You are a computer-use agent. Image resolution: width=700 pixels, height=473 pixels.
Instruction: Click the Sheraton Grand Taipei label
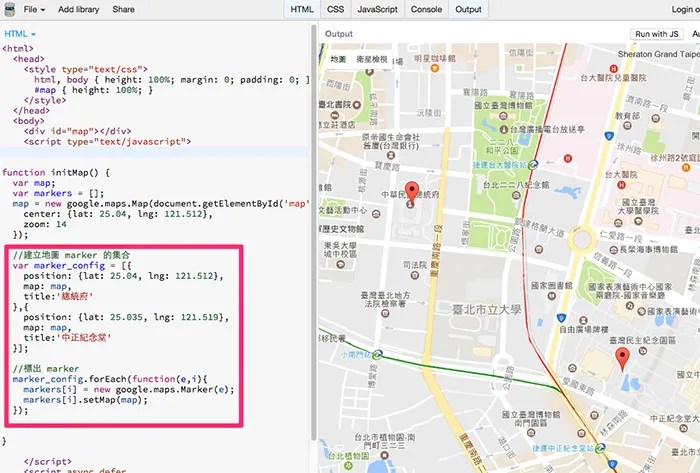tap(658, 54)
